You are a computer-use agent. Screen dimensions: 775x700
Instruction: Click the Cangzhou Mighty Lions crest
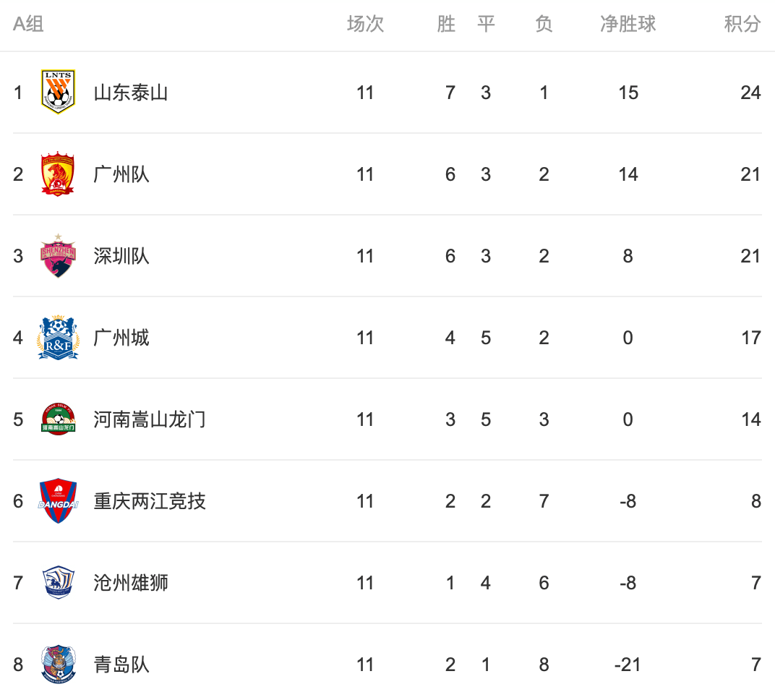tap(58, 583)
